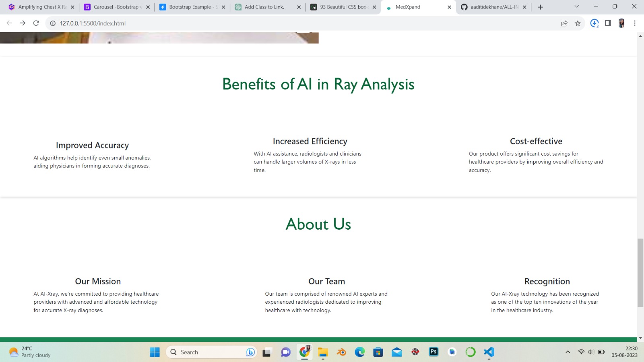Click the Chrome icon on the taskbar

pos(305,352)
